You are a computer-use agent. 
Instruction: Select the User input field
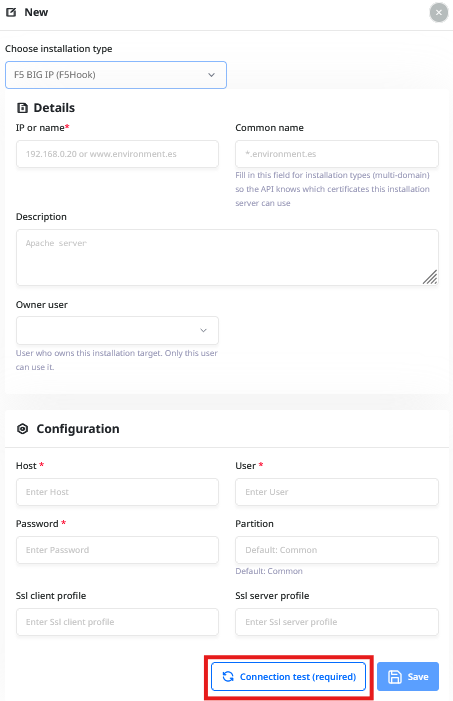337,492
